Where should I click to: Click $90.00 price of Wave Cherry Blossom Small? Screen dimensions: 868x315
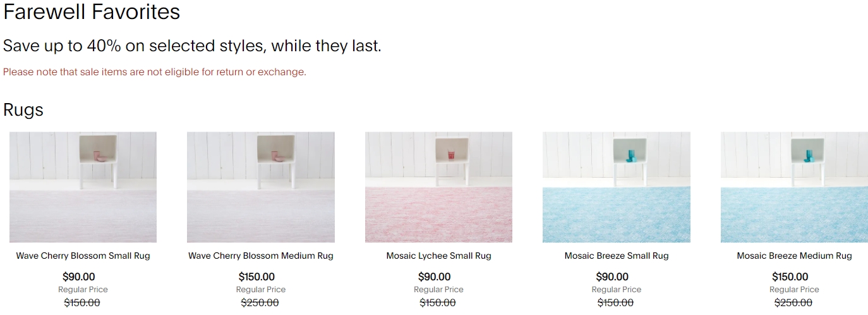coord(79,277)
